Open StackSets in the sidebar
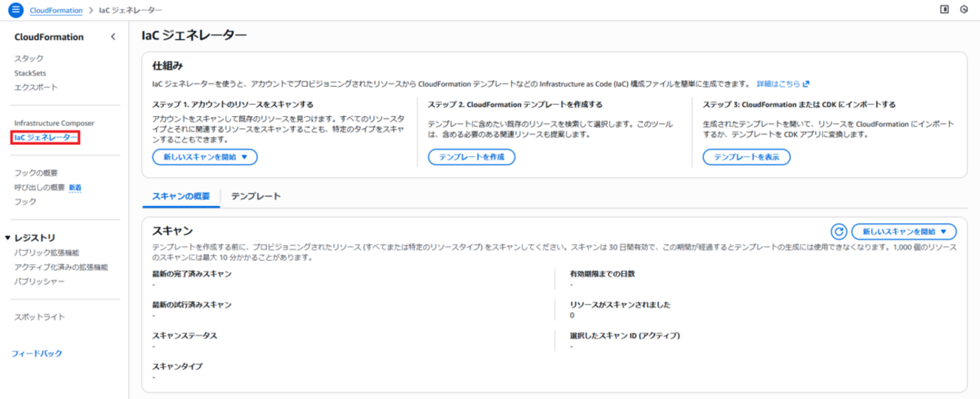The image size is (980, 399). click(30, 73)
